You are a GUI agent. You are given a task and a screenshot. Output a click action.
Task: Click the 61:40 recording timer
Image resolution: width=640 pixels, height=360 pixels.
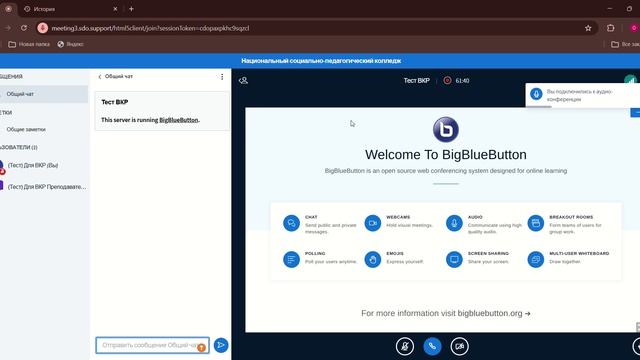(462, 81)
